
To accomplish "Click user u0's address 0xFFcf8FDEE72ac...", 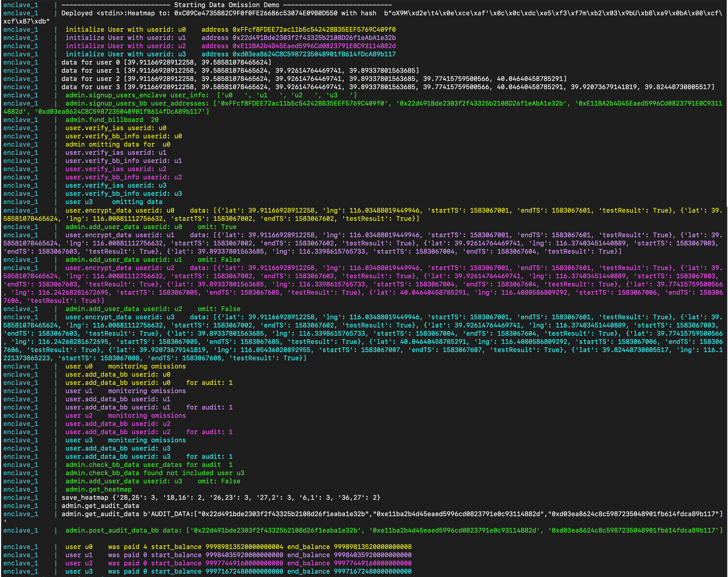I will [x=314, y=30].
